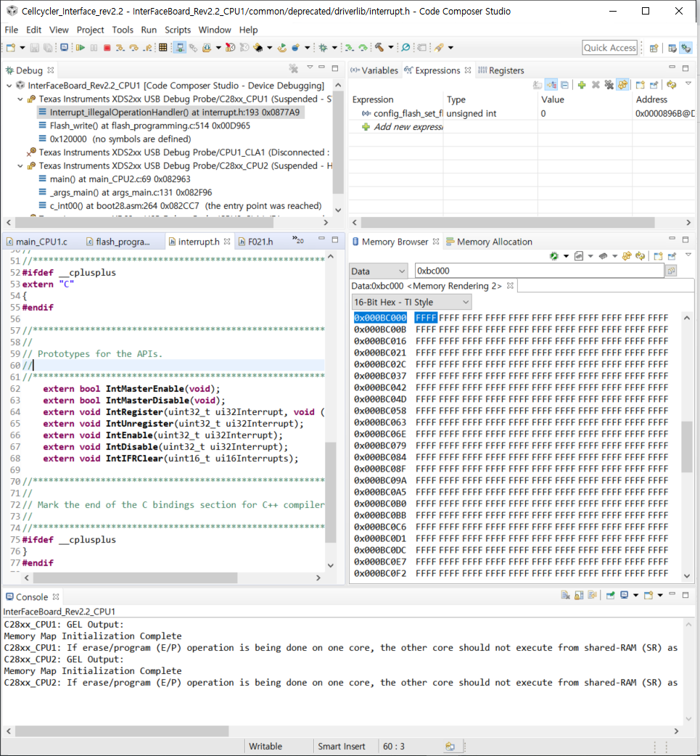Click Refresh icon in Expressions view toolbar
The height and width of the screenshot is (756, 700).
tap(672, 85)
